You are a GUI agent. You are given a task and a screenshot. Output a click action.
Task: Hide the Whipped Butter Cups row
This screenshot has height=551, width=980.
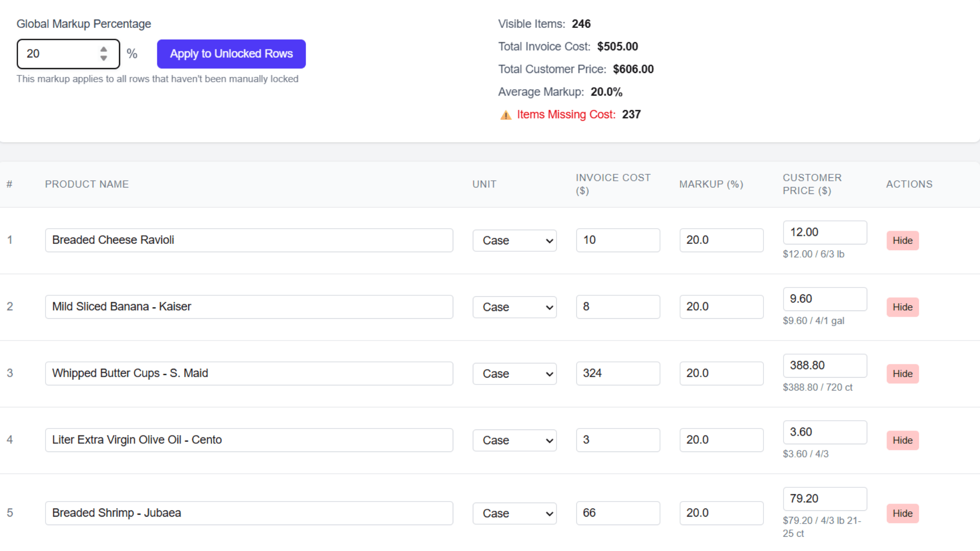coord(902,374)
